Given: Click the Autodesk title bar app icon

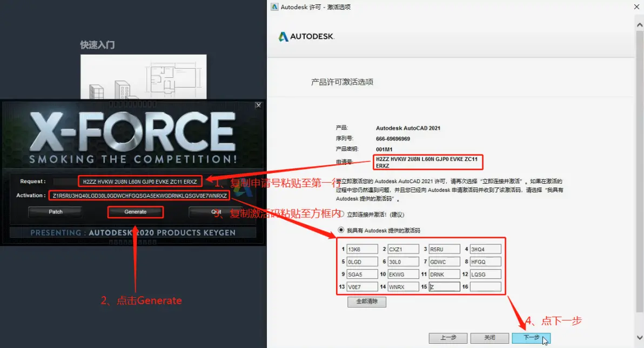Looking at the screenshot, I should coord(274,6).
